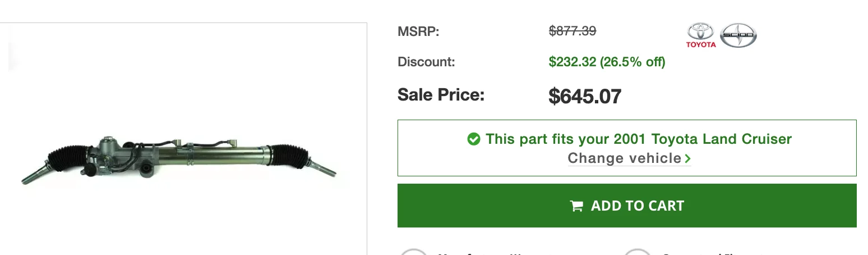
Task: Click the crossed-out MSRP price $877.39
Action: (x=572, y=31)
